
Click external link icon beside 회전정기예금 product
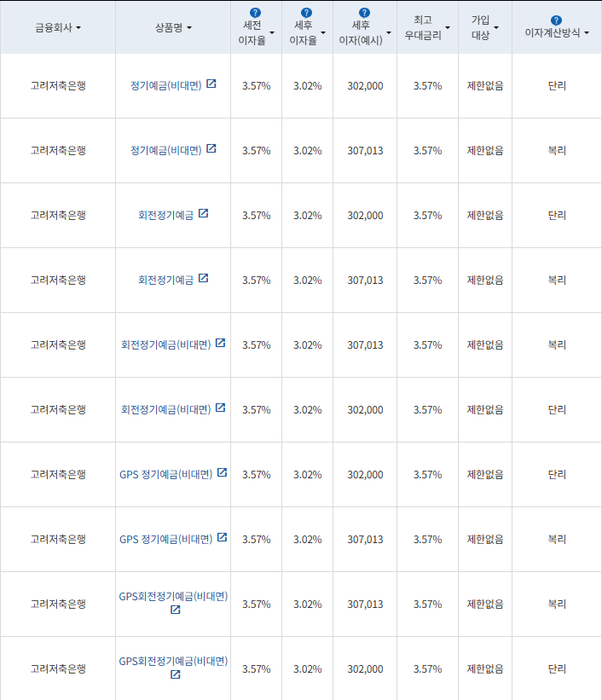click(204, 213)
